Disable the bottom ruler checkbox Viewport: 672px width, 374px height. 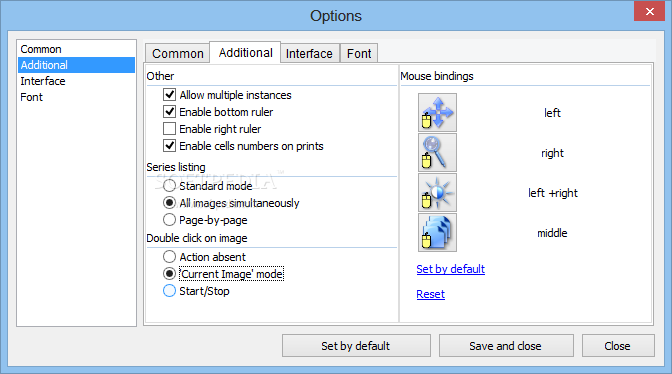[x=170, y=112]
